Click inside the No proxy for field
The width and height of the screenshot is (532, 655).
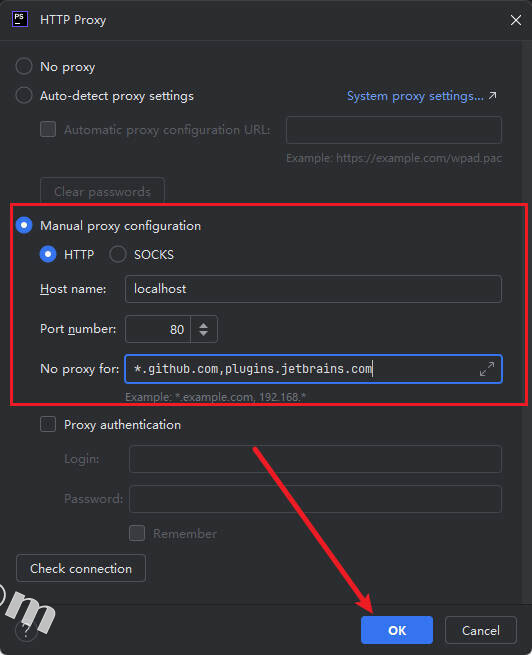(x=303, y=369)
